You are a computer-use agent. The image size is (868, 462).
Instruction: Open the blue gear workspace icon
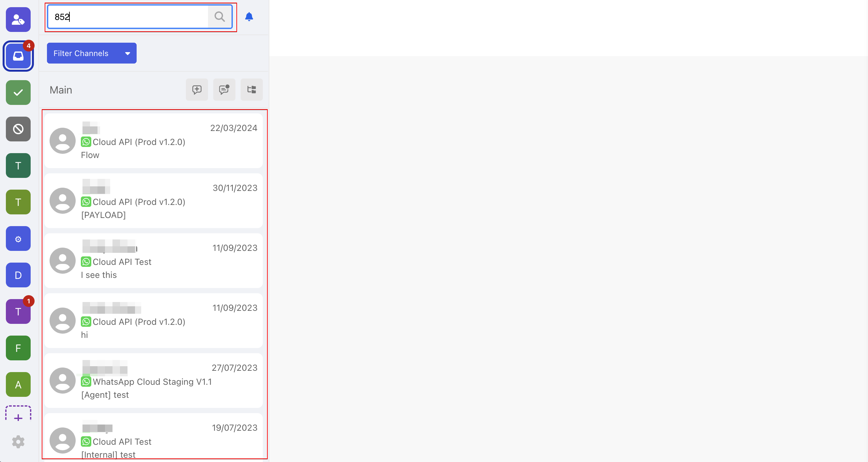(x=18, y=239)
